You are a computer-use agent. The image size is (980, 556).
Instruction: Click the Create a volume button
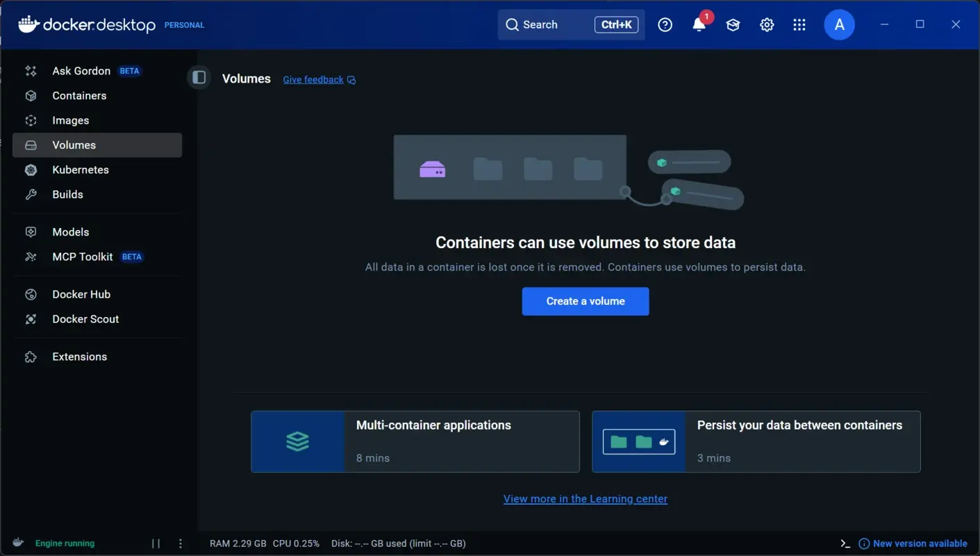coord(585,301)
